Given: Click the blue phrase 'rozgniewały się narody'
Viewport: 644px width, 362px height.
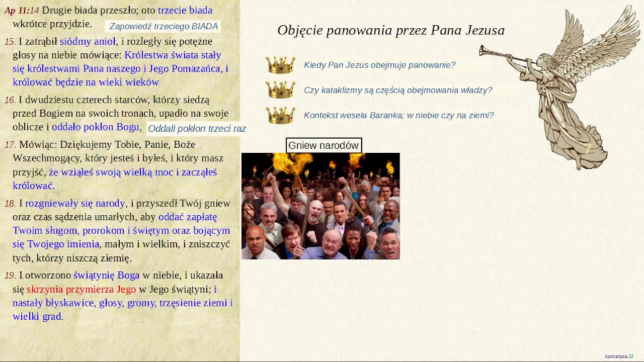Looking at the screenshot, I should coord(75,203).
